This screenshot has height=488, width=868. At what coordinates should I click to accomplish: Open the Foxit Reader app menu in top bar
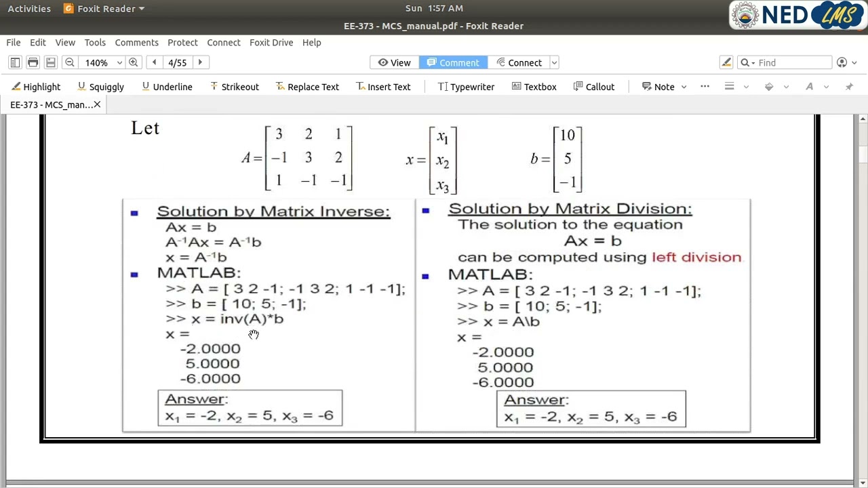tap(104, 8)
